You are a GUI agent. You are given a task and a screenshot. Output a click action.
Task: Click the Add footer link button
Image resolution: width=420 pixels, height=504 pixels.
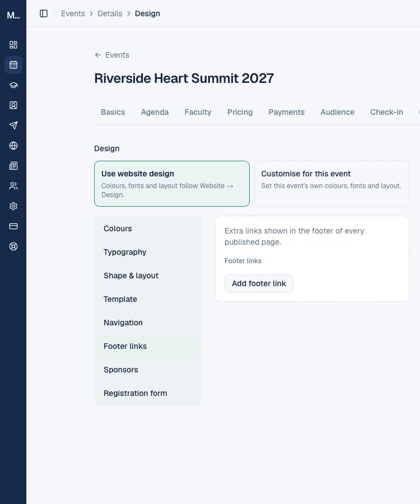point(259,283)
